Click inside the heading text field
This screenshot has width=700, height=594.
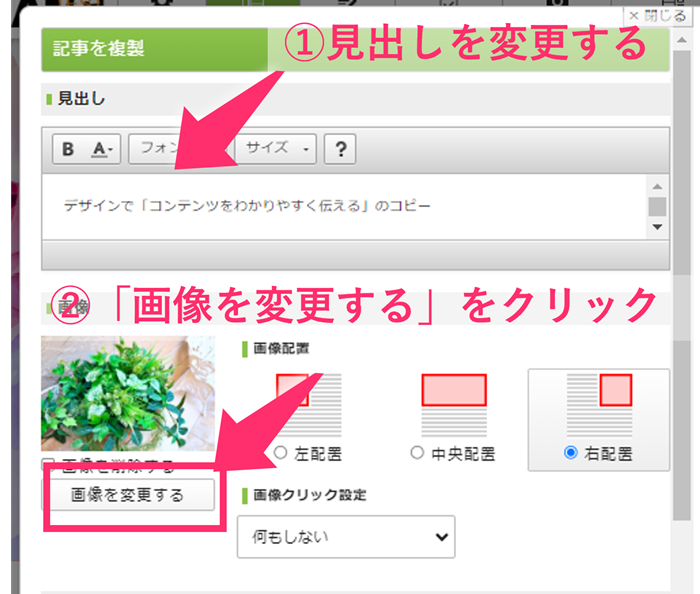pyautogui.click(x=344, y=207)
